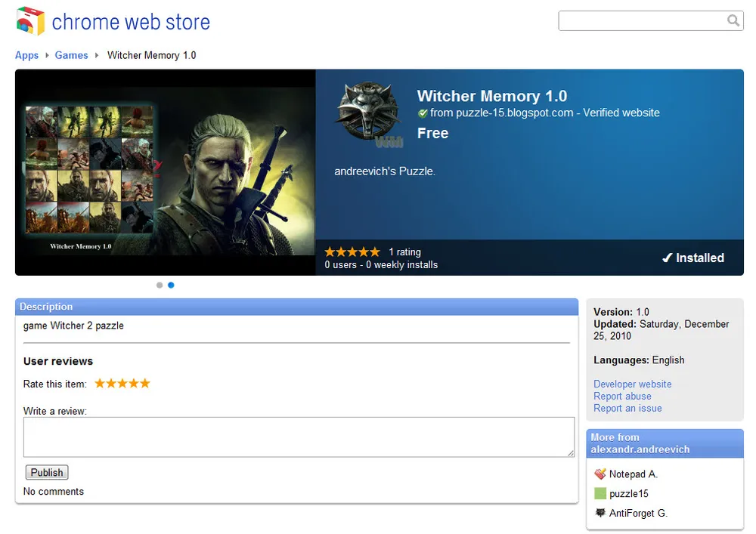
Task: Click the search magnifier icon
Action: tap(733, 20)
